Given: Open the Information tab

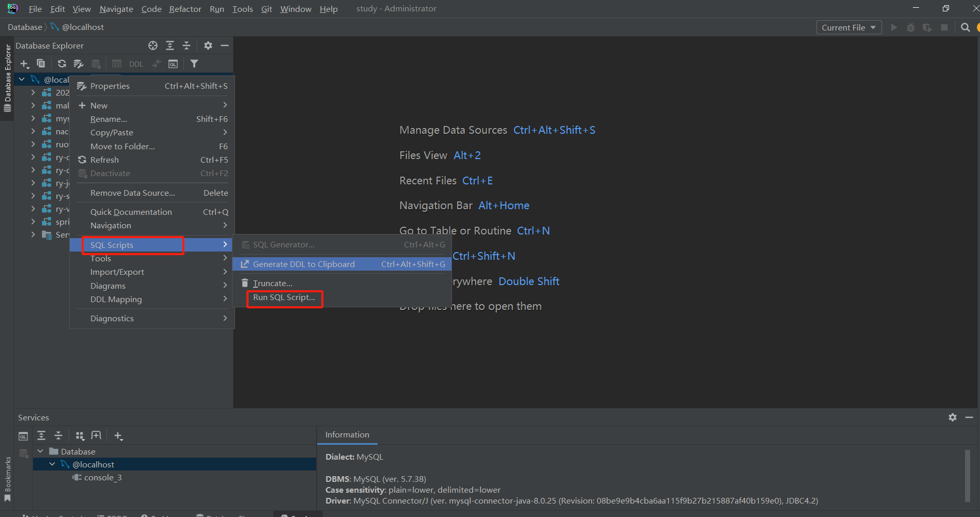Looking at the screenshot, I should tap(347, 435).
